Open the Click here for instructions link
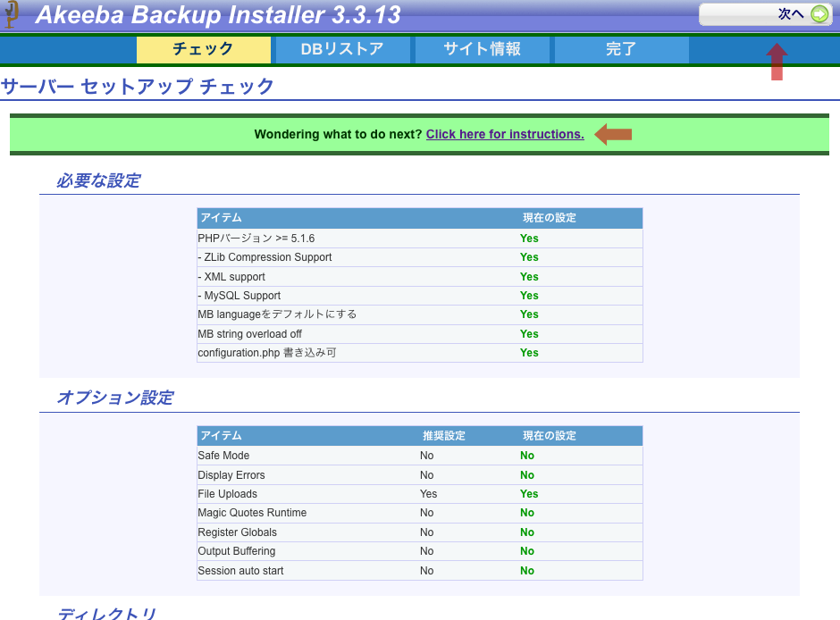Screen dimensions: 840x620 tap(505, 134)
